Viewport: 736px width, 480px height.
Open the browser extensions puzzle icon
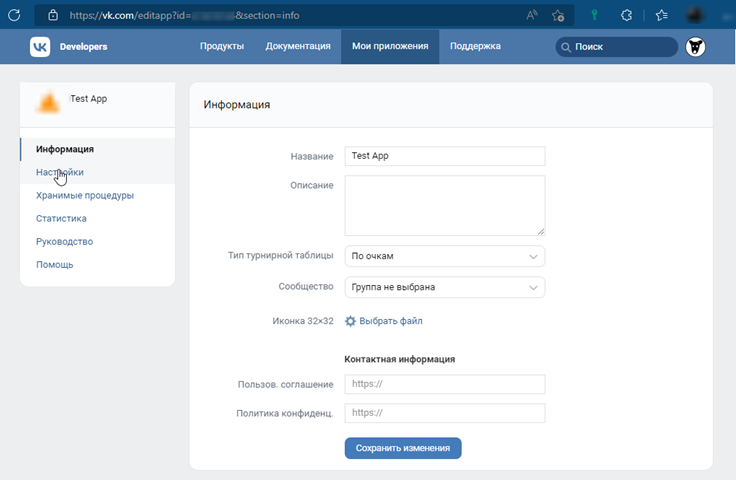pos(626,15)
